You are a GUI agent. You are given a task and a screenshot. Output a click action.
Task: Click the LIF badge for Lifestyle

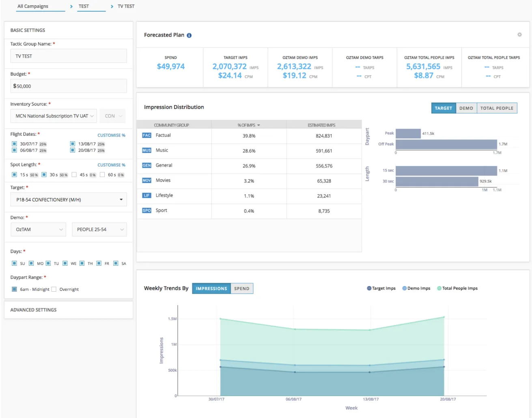[x=146, y=195]
